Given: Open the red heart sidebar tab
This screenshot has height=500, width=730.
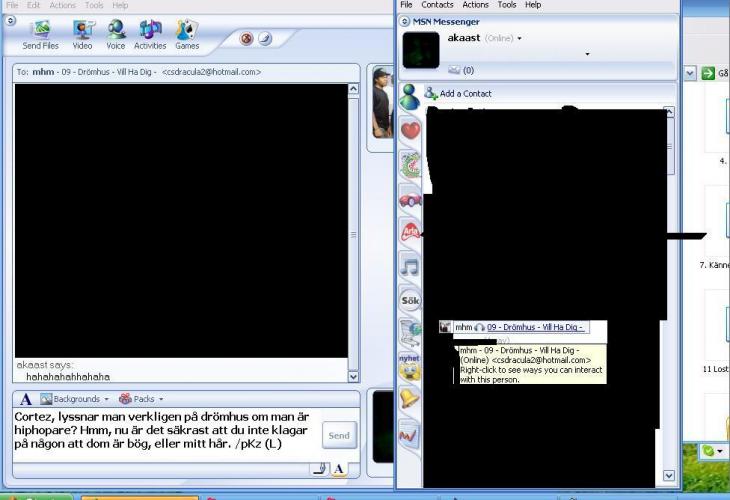Looking at the screenshot, I should point(410,130).
